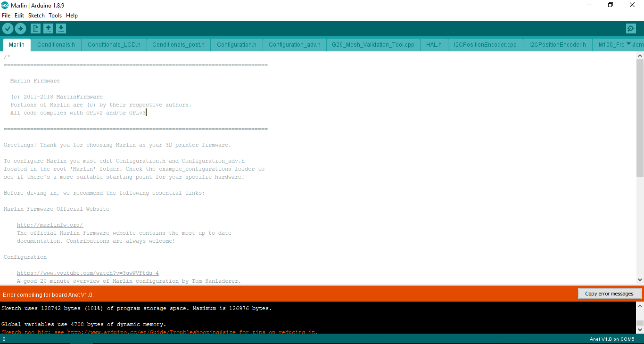Click the "Portions of Marlin are (c)" line
644x344 pixels.
pyautogui.click(x=101, y=105)
